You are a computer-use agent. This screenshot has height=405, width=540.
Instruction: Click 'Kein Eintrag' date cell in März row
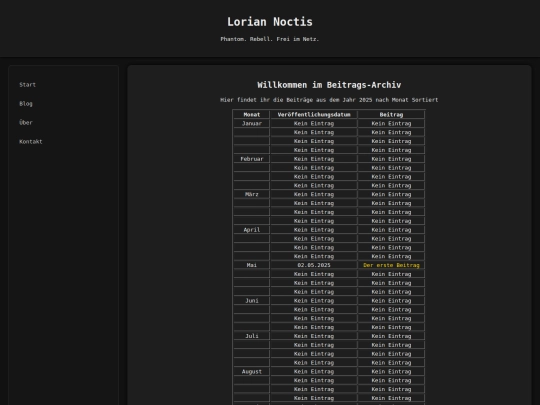[x=314, y=194]
